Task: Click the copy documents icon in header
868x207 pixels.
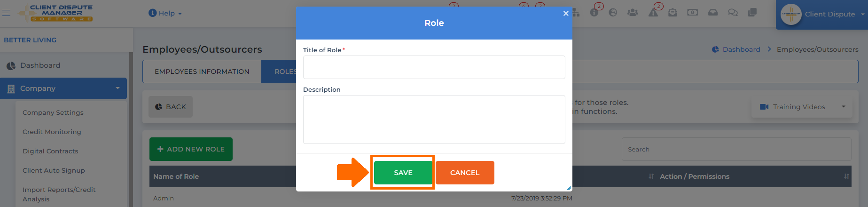Action: 752,13
